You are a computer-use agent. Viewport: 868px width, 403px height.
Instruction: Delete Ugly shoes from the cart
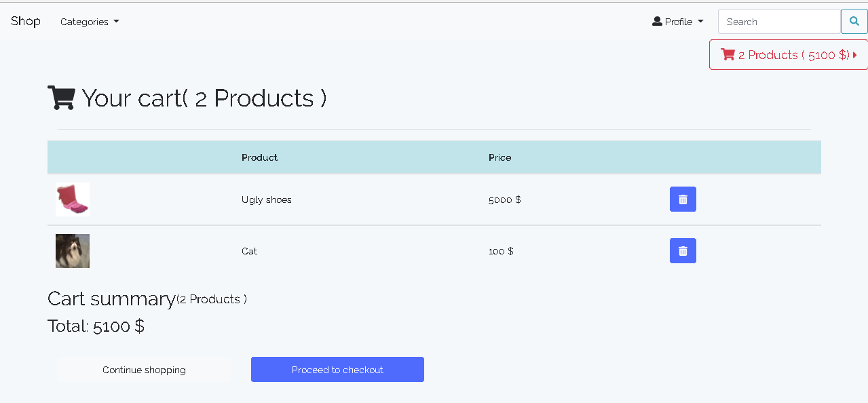[683, 199]
